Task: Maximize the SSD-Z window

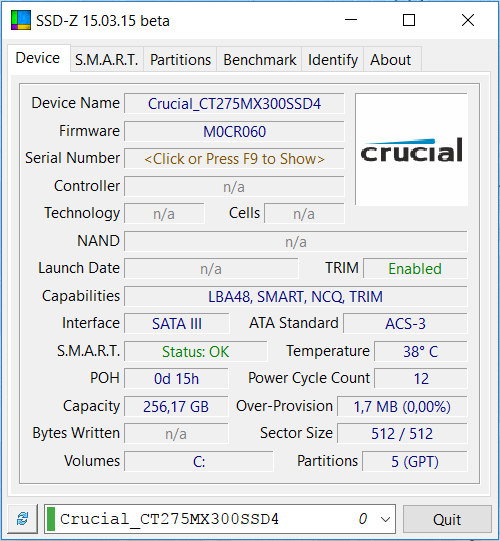Action: 409,20
